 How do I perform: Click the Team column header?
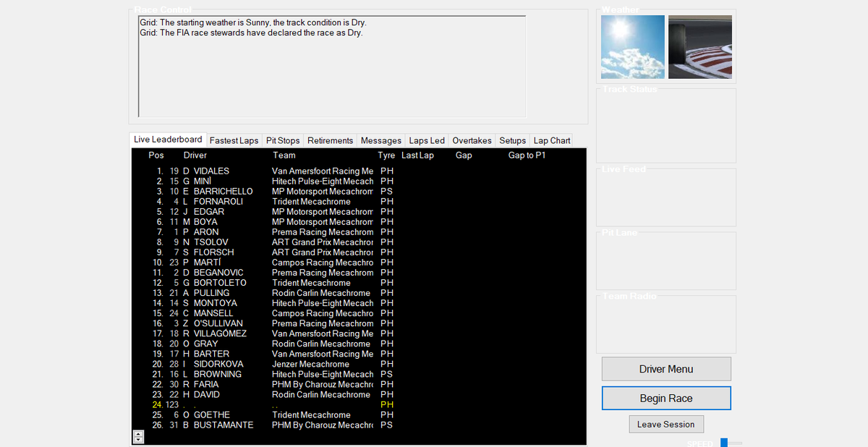pyautogui.click(x=284, y=155)
